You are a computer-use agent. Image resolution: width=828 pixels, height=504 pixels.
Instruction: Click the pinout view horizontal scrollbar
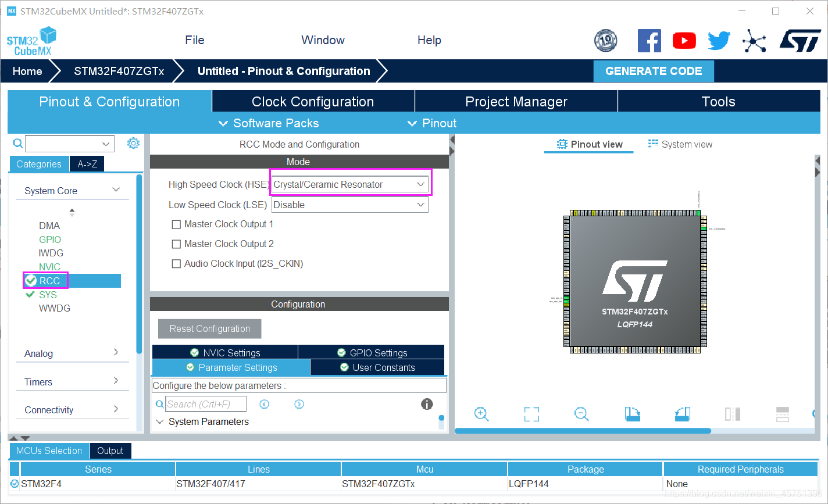583,431
